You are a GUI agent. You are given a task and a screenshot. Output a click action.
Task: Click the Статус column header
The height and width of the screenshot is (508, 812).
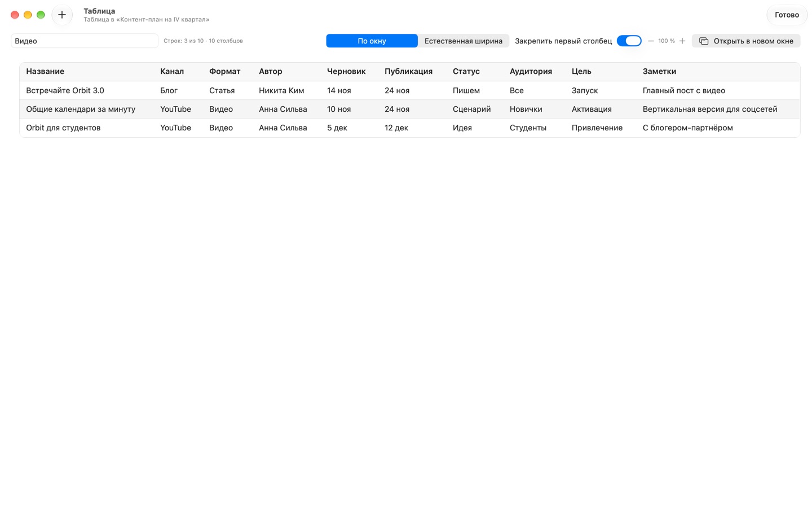pyautogui.click(x=466, y=71)
